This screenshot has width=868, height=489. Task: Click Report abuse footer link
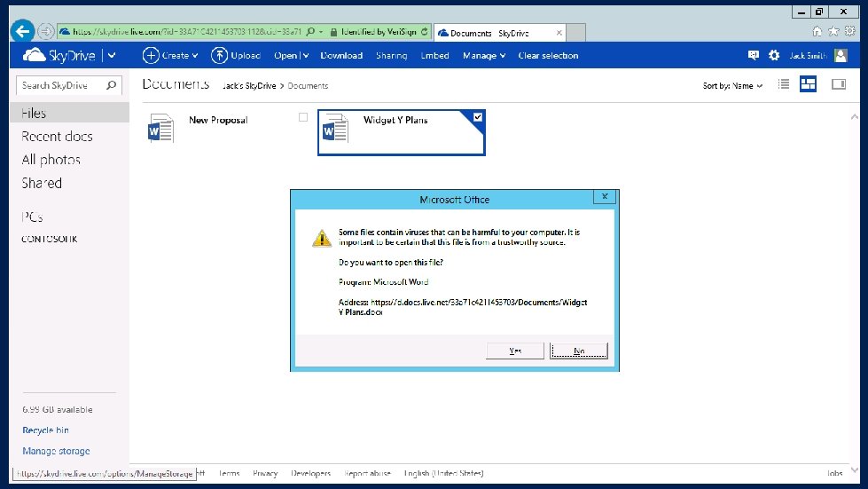coord(368,474)
